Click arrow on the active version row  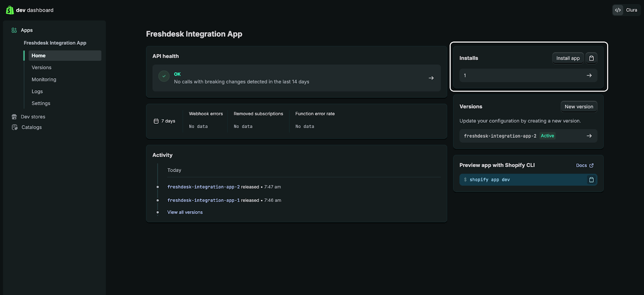coord(589,136)
